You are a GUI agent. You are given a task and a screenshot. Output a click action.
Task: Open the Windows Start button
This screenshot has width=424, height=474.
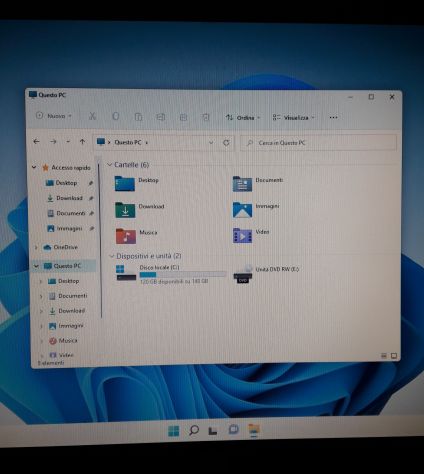coord(173,431)
